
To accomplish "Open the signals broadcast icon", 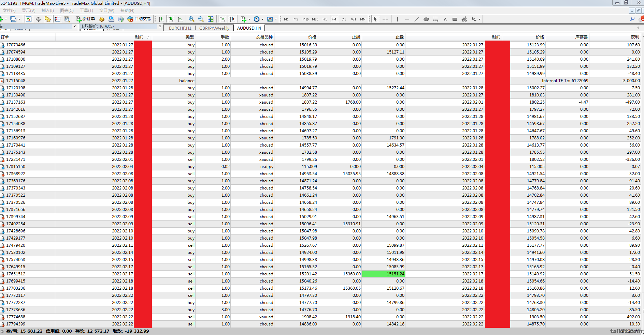I will [x=121, y=19].
